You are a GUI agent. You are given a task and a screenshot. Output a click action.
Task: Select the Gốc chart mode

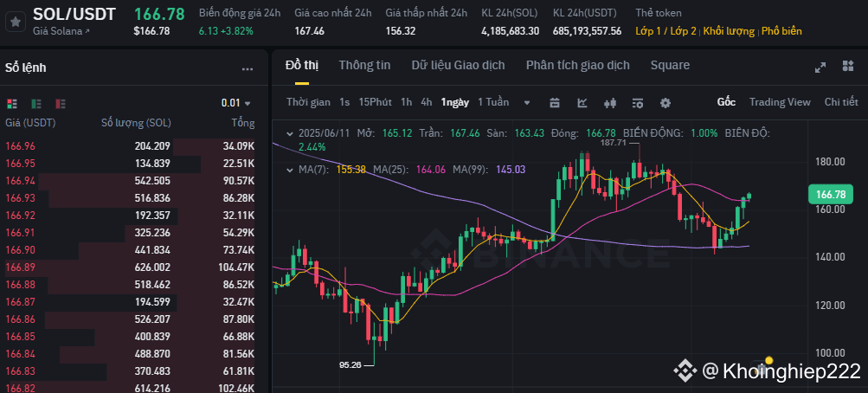726,102
